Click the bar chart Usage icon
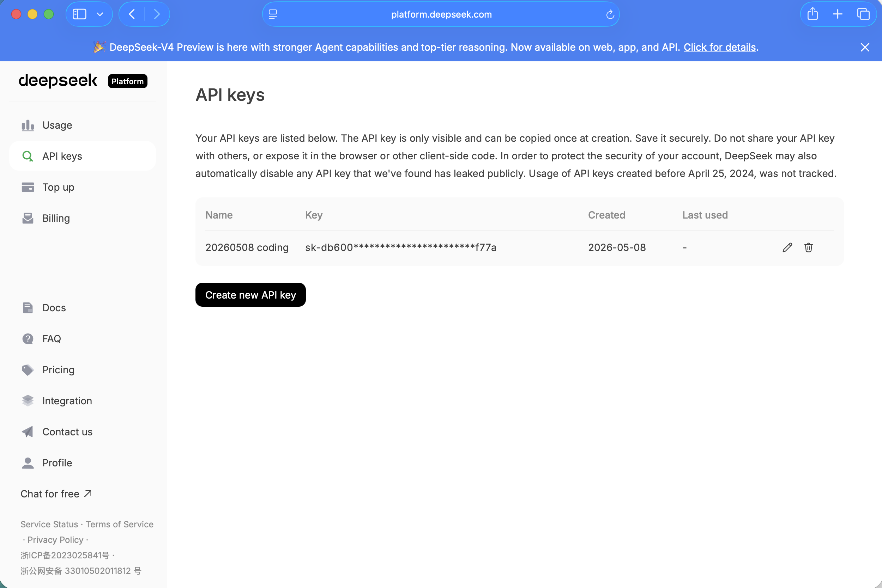The image size is (882, 588). (x=28, y=125)
